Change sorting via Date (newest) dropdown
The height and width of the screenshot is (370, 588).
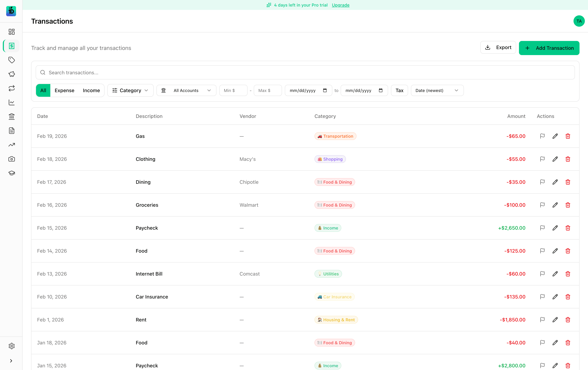tap(437, 90)
